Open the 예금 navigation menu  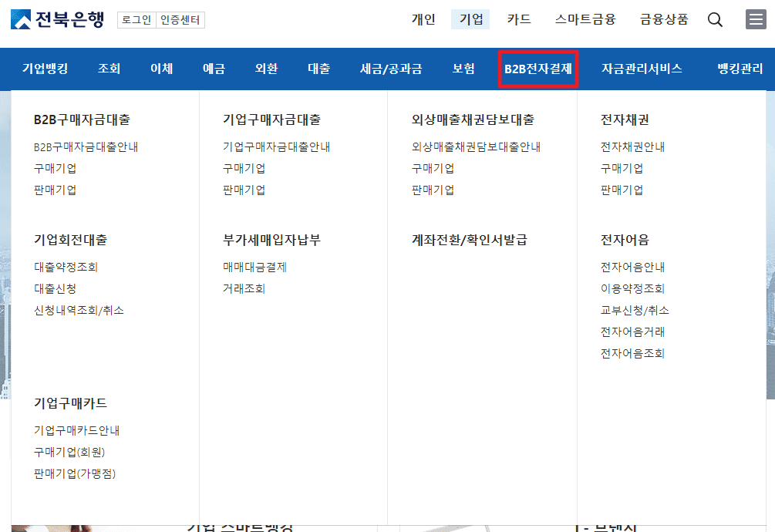214,69
